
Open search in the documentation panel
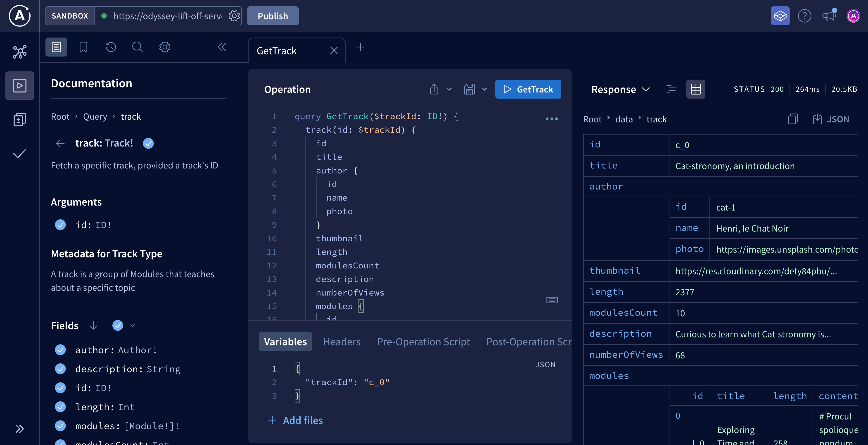click(x=138, y=47)
